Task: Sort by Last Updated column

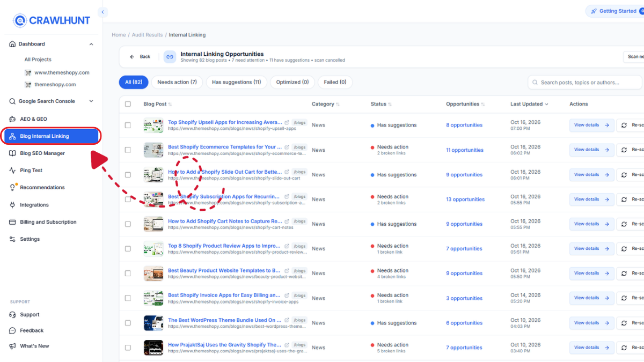Action: [530, 104]
